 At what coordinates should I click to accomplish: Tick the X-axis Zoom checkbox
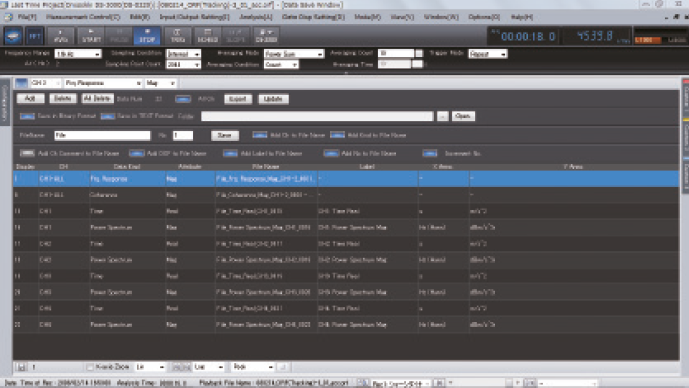pos(90,367)
